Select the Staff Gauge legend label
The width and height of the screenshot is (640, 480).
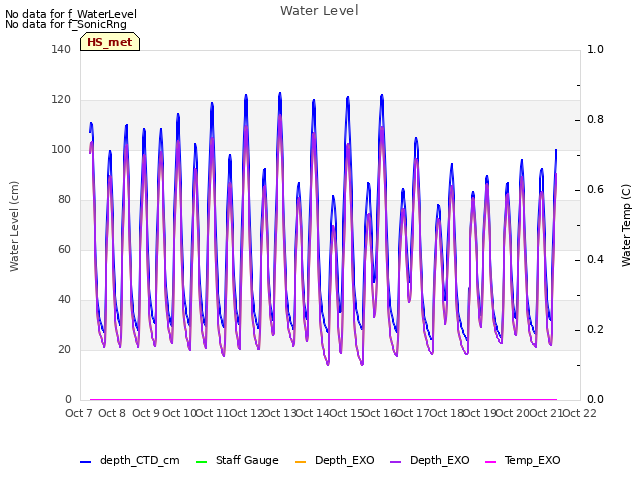[247, 460]
